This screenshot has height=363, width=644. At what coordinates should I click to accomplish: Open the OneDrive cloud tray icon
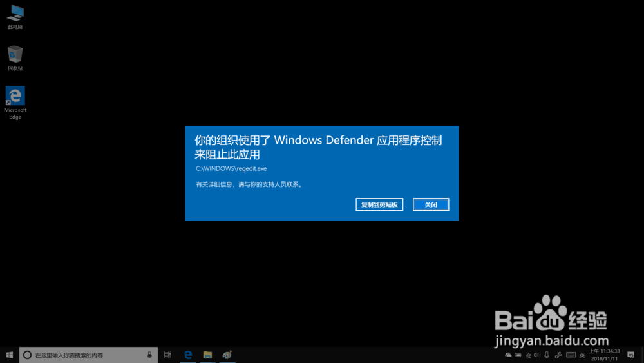tap(508, 355)
